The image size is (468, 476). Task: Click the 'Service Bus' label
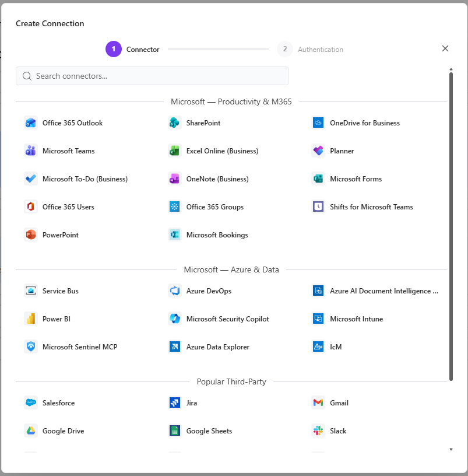click(x=61, y=291)
